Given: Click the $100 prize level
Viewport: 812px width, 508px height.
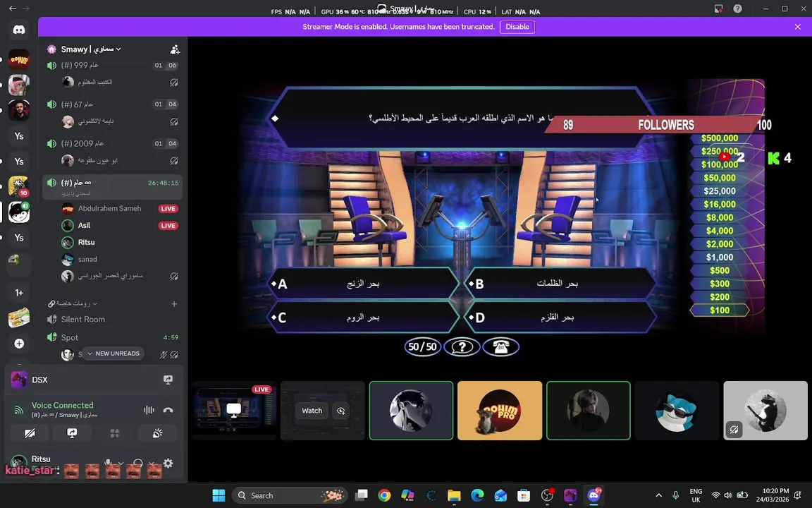Looking at the screenshot, I should pyautogui.click(x=719, y=310).
